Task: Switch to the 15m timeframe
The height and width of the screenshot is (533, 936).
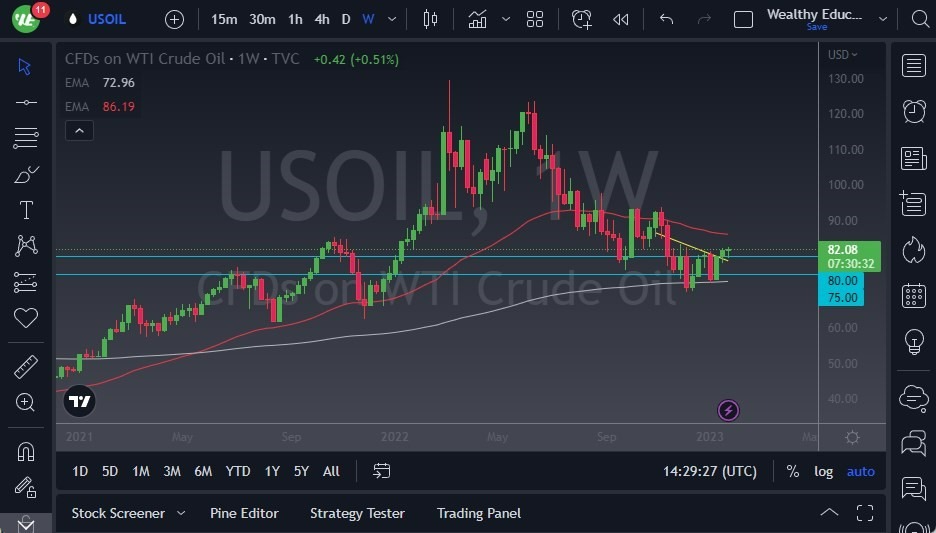Action: [224, 20]
